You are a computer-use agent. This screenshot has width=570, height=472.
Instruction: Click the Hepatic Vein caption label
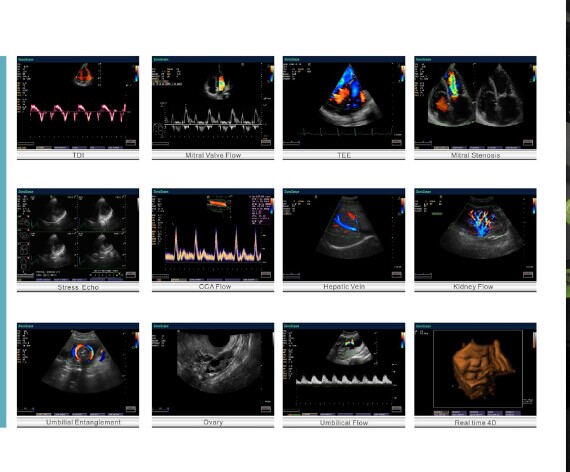[344, 287]
